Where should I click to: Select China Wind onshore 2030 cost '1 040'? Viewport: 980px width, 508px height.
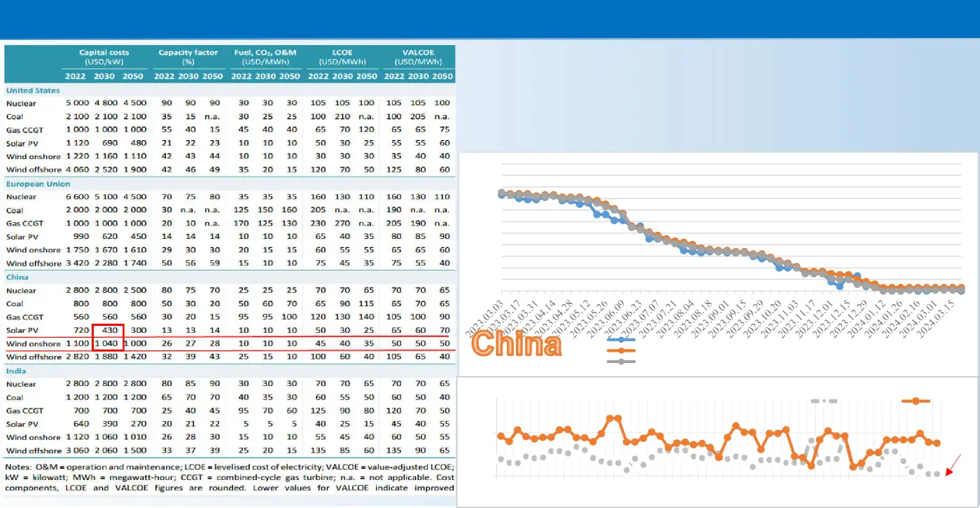coord(105,343)
